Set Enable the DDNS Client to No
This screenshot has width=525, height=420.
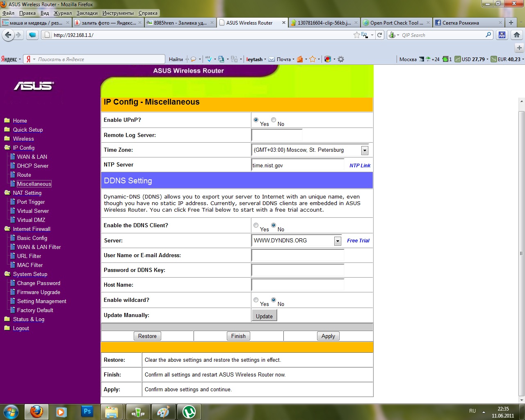274,225
